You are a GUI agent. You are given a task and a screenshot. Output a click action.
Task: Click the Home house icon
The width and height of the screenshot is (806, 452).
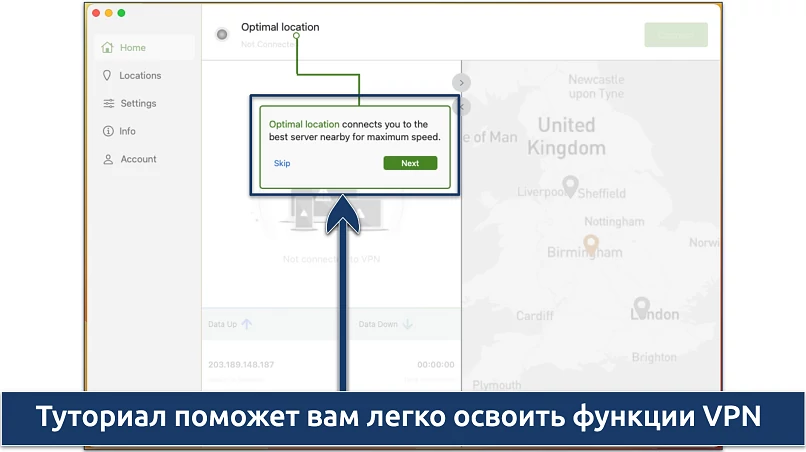(x=107, y=47)
